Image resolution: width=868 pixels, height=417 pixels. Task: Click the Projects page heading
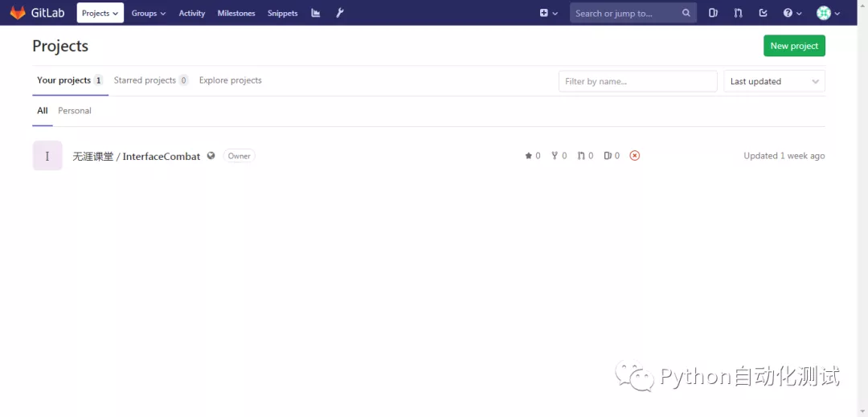tap(60, 46)
